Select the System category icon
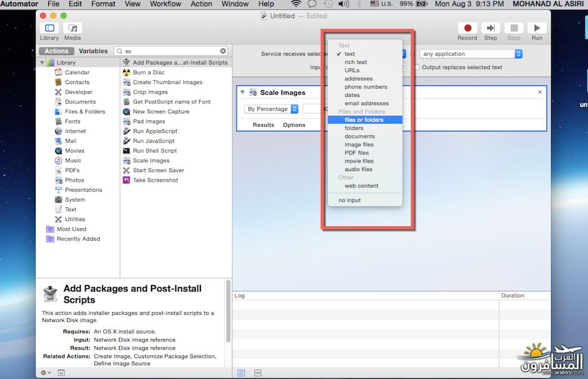The width and height of the screenshot is (588, 379). [58, 200]
